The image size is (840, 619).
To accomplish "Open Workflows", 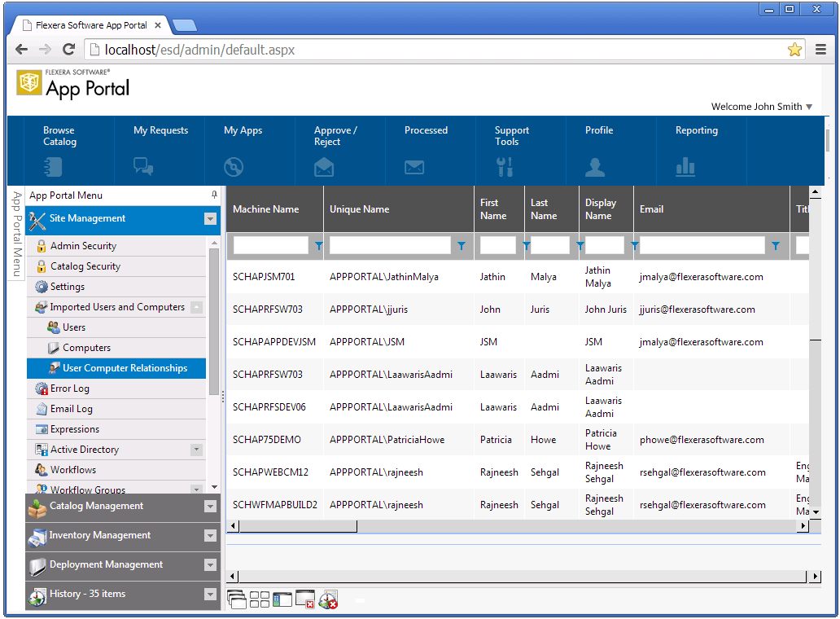I will pyautogui.click(x=116, y=470).
